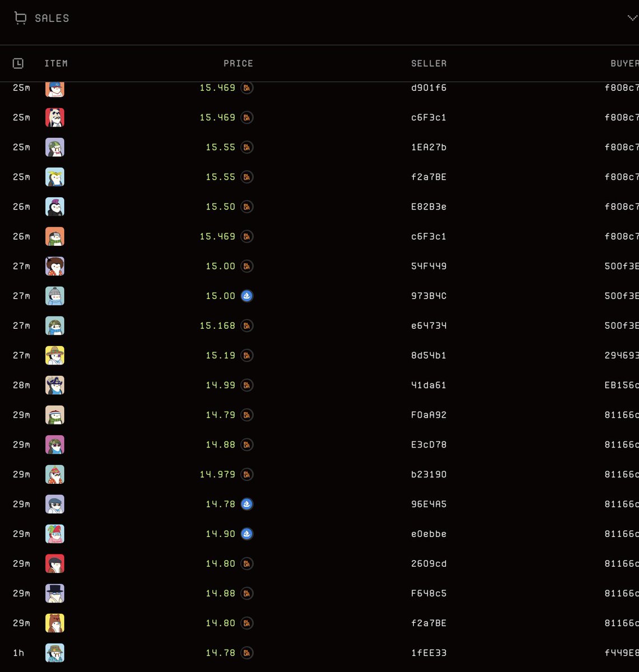Image resolution: width=639 pixels, height=672 pixels.
Task: Open the penguin thumbnail in the 8d54b1 row
Action: (55, 355)
